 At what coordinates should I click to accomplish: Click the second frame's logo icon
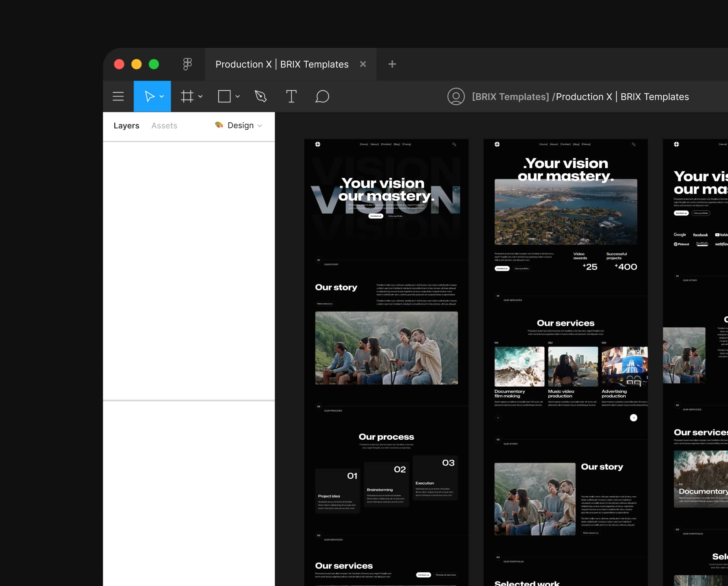(497, 144)
